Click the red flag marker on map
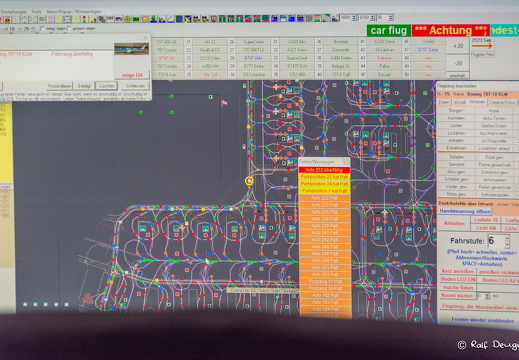519x360 pixels. (x=224, y=103)
